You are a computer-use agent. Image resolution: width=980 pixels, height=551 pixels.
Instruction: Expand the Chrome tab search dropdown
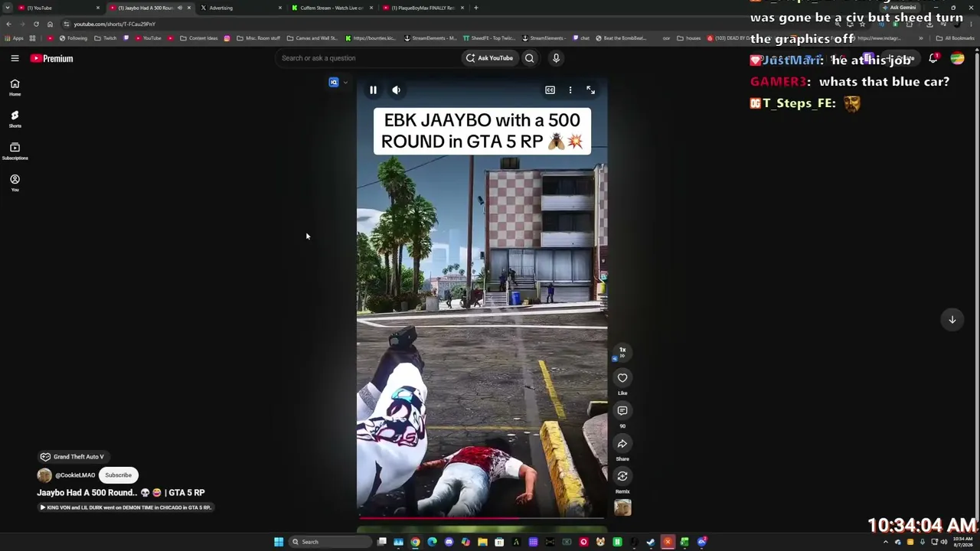click(7, 8)
